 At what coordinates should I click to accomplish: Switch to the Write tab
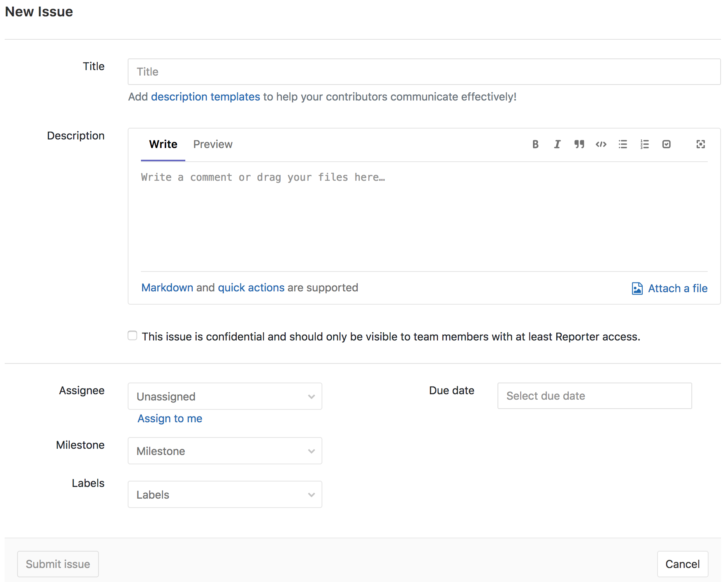coord(163,145)
